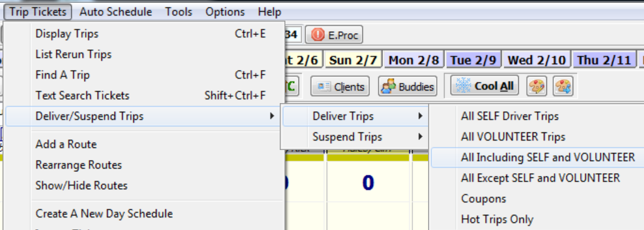Open the Buddies people button
This screenshot has width=644, height=230.
point(407,86)
